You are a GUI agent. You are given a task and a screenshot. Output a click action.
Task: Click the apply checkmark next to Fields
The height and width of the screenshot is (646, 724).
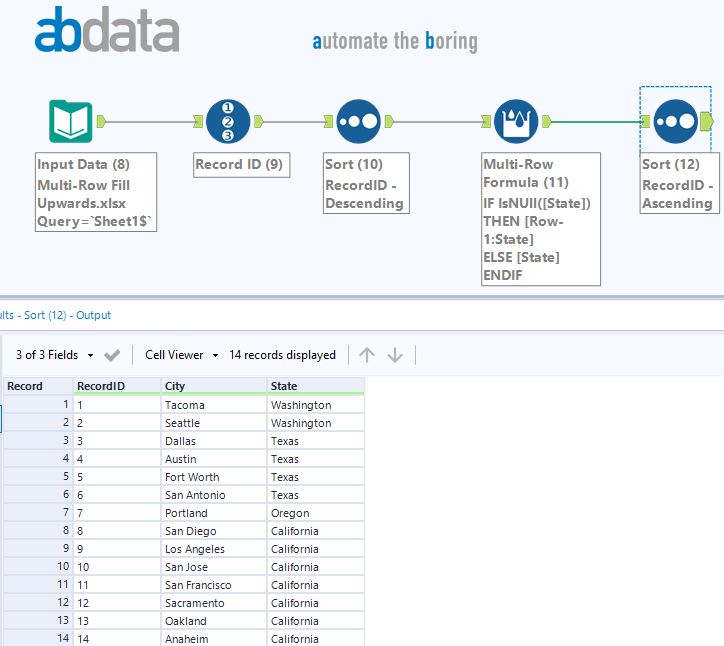pos(112,355)
